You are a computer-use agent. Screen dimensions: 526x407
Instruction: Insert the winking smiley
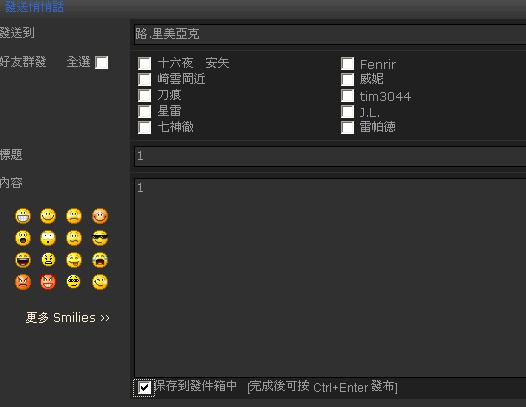[100, 282]
